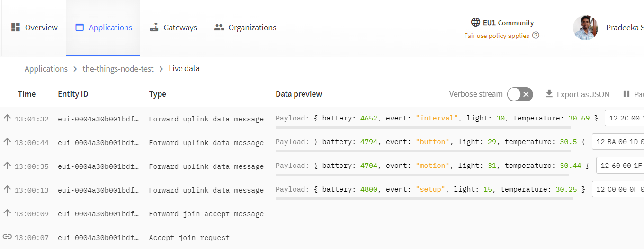Click Export as JSON button
644x249 pixels.
(x=577, y=94)
